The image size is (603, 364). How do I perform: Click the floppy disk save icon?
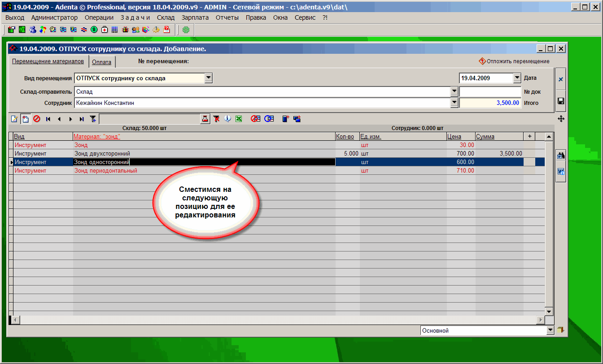[560, 101]
